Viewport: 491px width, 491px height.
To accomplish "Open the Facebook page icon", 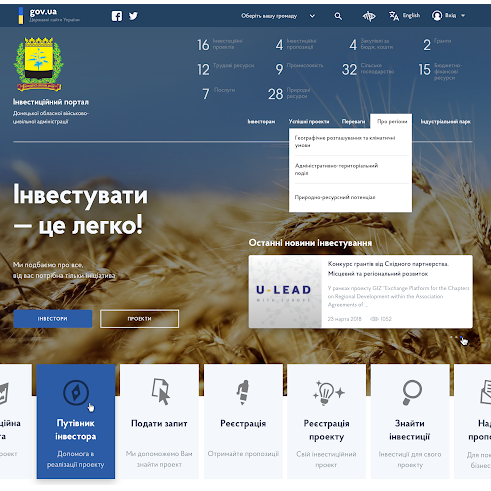I will coord(117,16).
